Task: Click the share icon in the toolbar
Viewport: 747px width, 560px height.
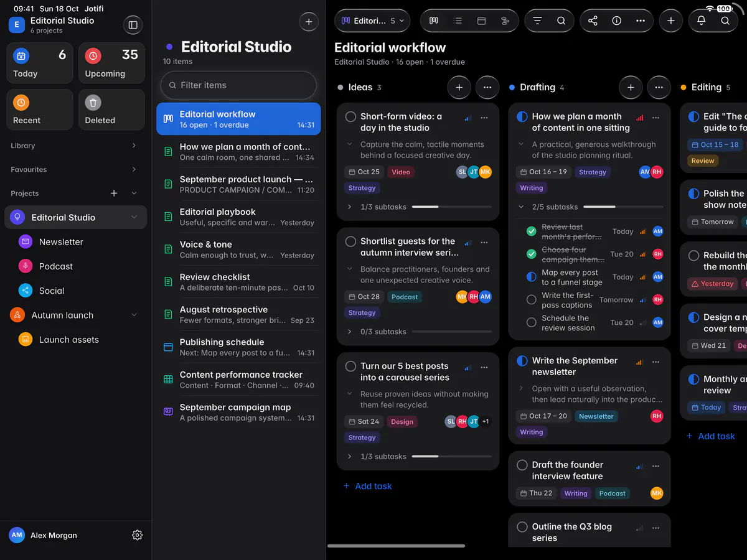Action: (x=593, y=21)
